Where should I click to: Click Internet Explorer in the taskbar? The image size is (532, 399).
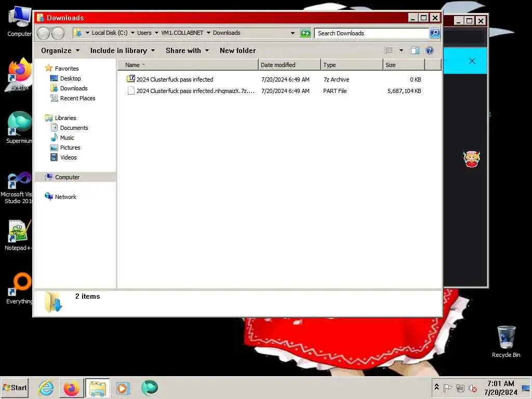tap(46, 388)
